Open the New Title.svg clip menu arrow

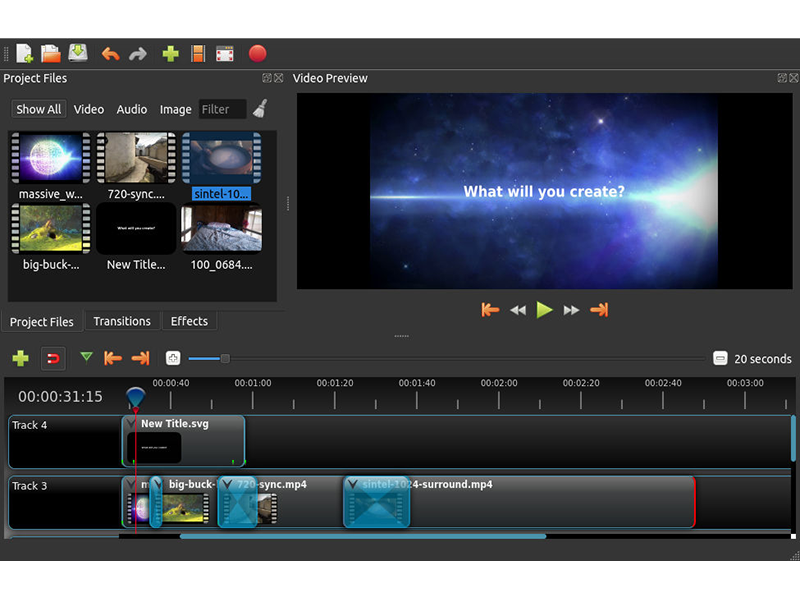point(131,424)
